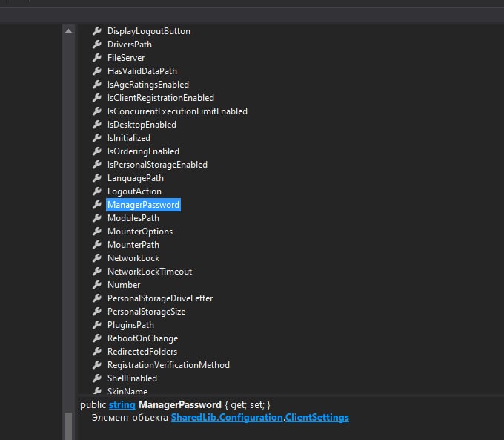Click the wrench icon beside RedirectedFolders

(x=97, y=352)
